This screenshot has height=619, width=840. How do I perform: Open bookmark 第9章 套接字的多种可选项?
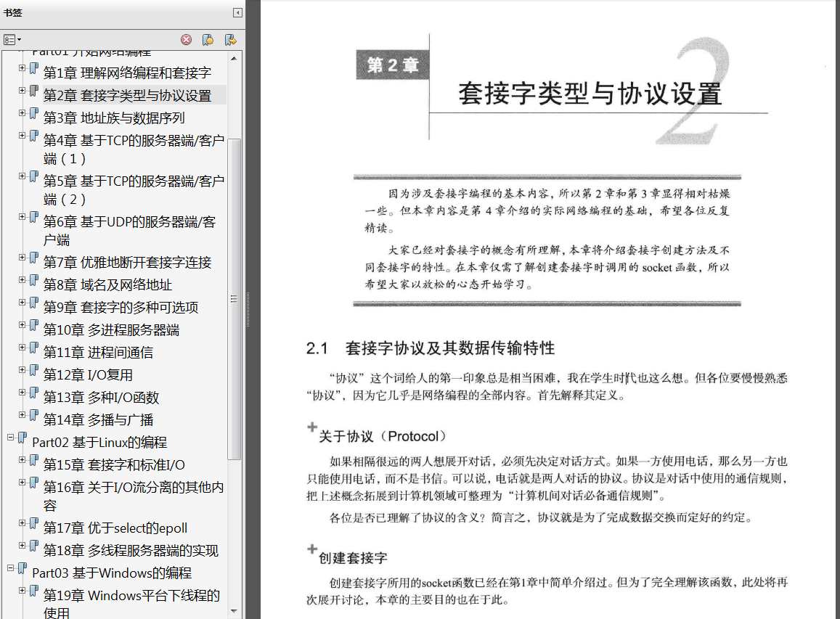(x=121, y=308)
